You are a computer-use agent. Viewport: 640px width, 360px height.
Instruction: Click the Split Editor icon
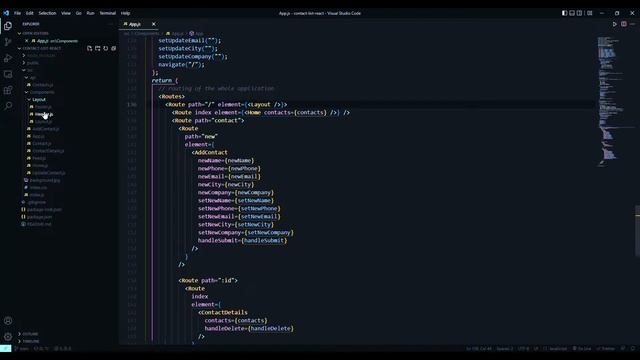tap(624, 24)
